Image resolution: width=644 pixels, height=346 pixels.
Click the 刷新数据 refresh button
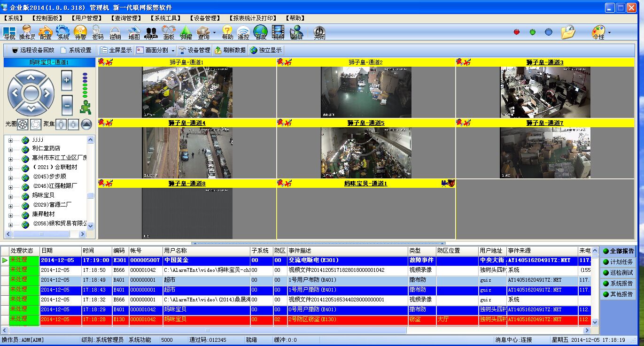230,50
